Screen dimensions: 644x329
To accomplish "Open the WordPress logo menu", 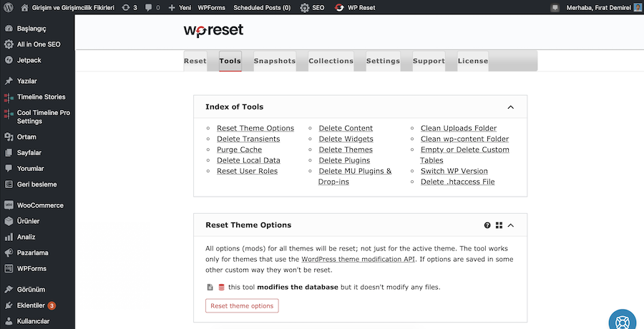I will [x=8, y=7].
